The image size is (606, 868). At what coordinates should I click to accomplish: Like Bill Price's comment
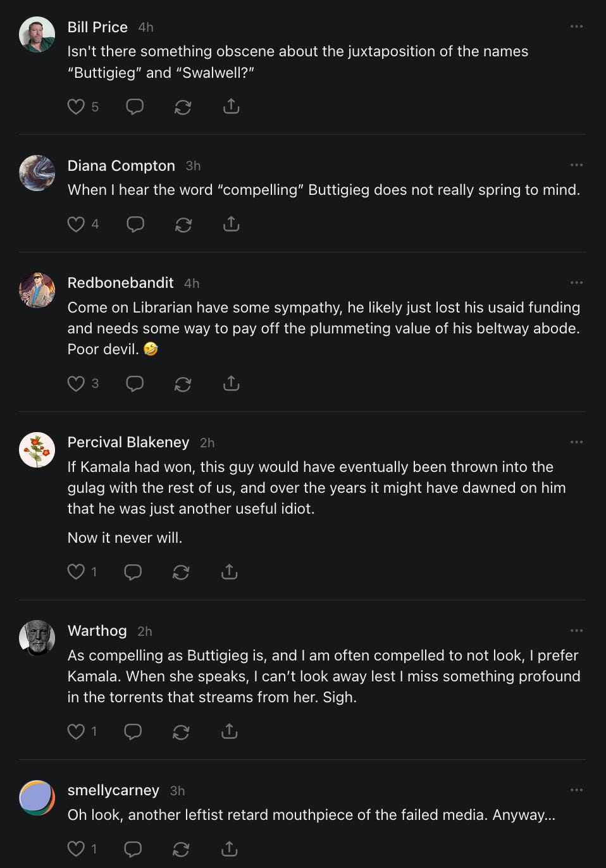point(76,106)
